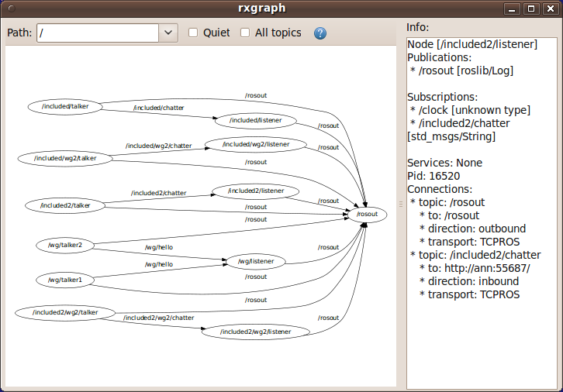Select the /wg/talker2 node
Viewport: 563px width, 392px height.
click(64, 245)
